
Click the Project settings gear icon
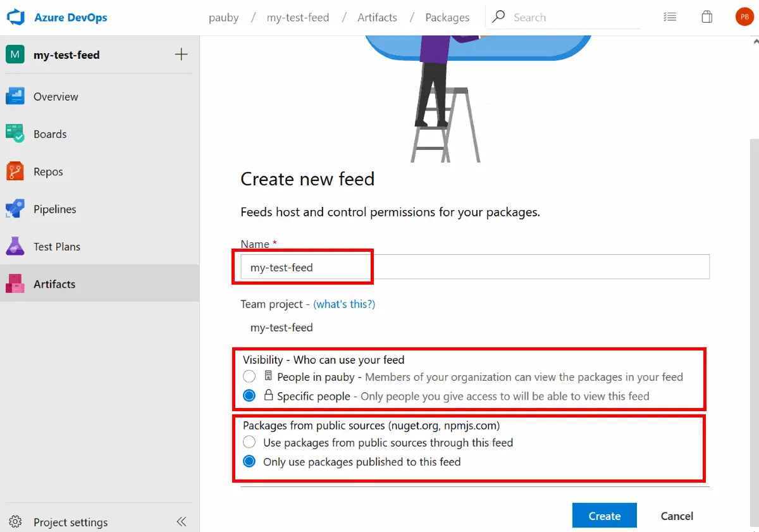[x=15, y=522]
